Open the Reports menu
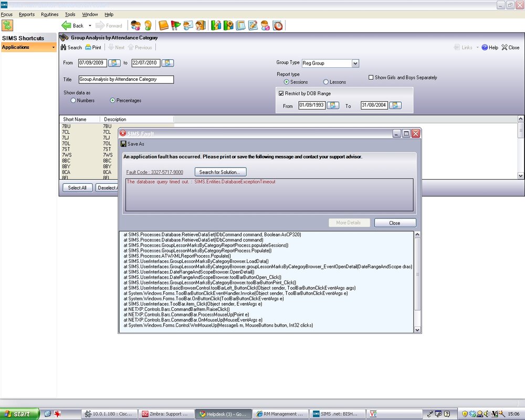This screenshot has width=525, height=420. point(27,14)
